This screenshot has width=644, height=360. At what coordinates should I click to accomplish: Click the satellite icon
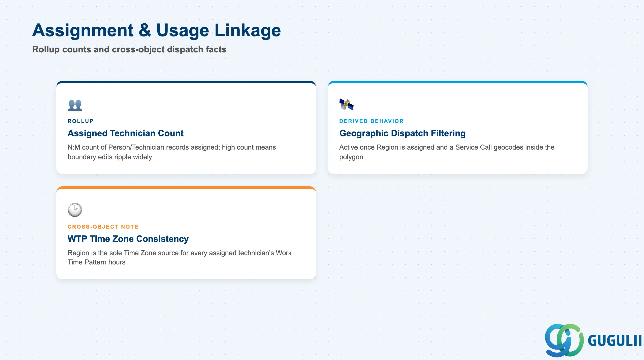(x=346, y=104)
